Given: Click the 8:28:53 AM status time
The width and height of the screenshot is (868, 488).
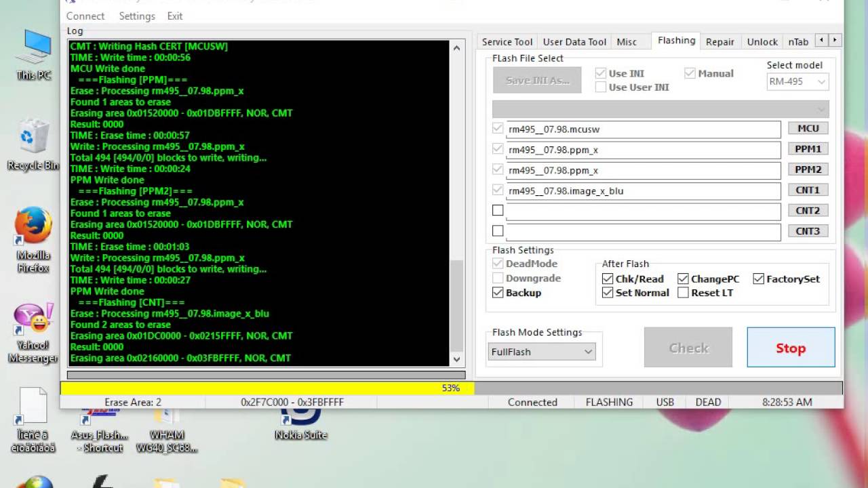Looking at the screenshot, I should (787, 402).
